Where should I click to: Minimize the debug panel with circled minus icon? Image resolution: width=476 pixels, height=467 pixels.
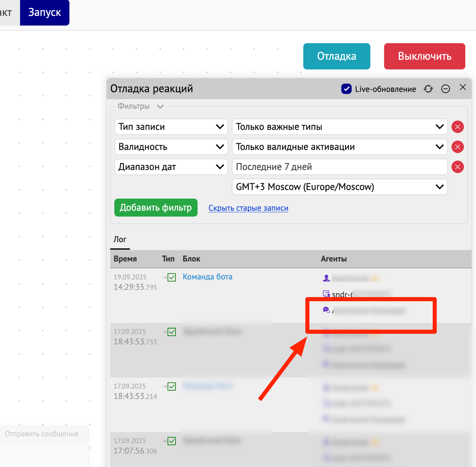pyautogui.click(x=445, y=89)
